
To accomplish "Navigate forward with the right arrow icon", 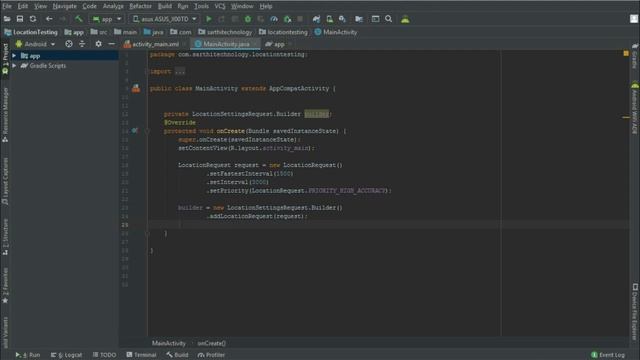I will point(62,19).
